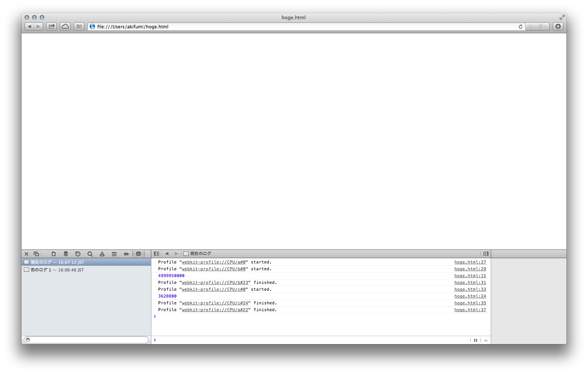
Task: Select the 前のログ 1 entry
Action: [57, 270]
